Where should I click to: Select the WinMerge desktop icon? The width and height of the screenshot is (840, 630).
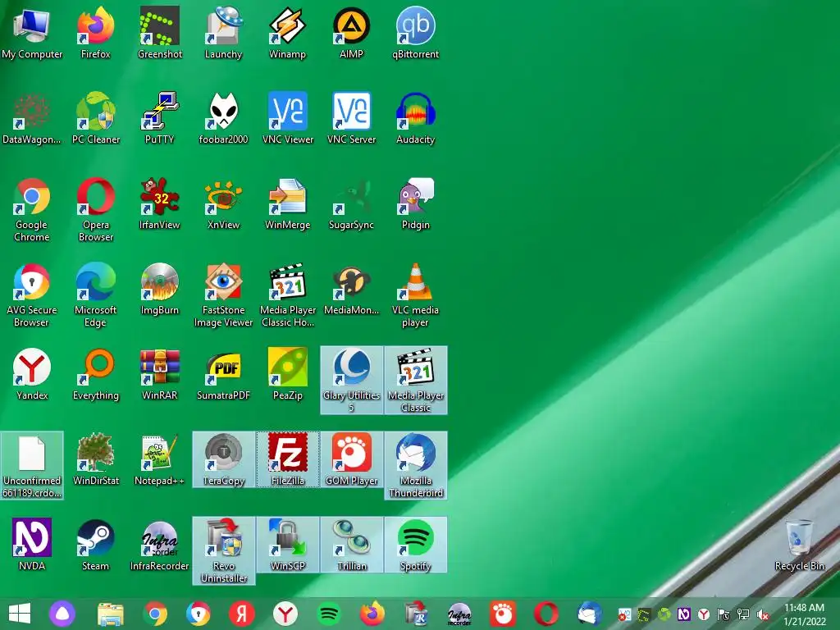[288, 203]
